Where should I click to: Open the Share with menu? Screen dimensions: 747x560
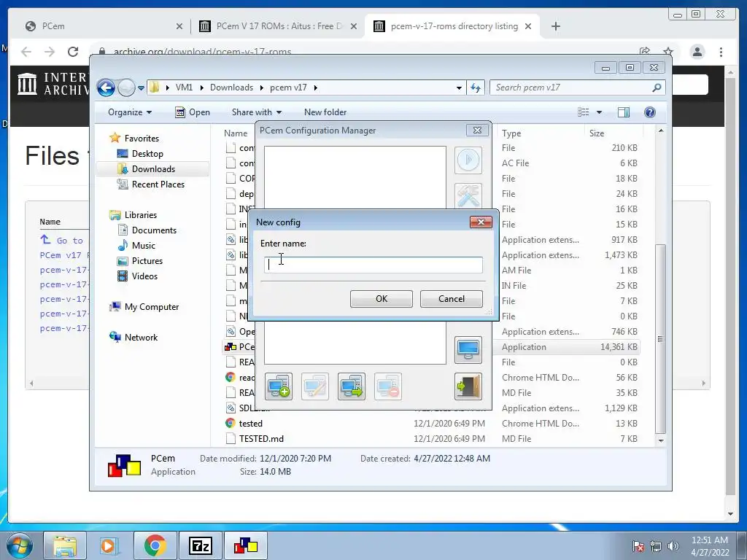(256, 112)
